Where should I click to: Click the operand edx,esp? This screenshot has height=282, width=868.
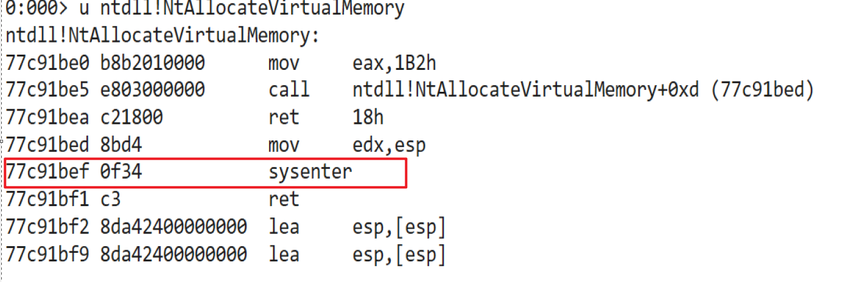[x=389, y=145]
